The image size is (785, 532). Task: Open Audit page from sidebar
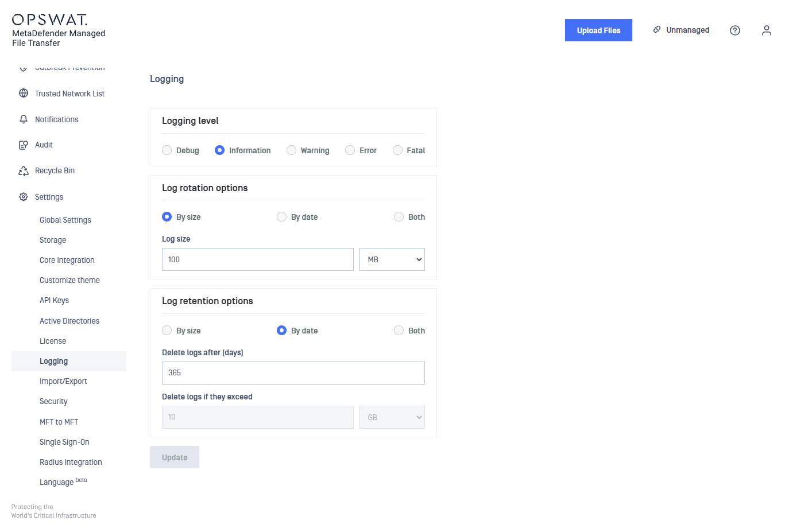tap(44, 145)
